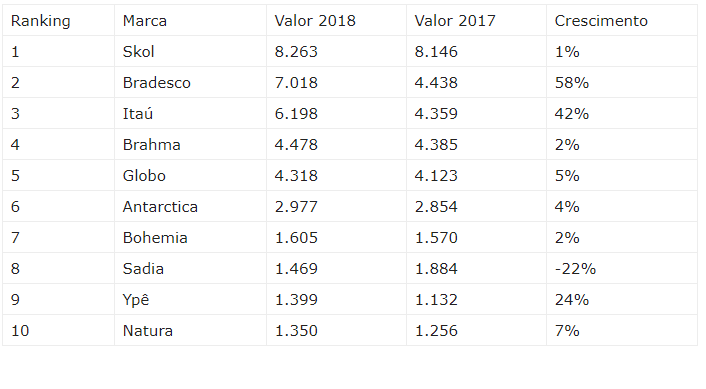Select the 1.132 value for Ypê
The image size is (706, 389).
pos(436,299)
